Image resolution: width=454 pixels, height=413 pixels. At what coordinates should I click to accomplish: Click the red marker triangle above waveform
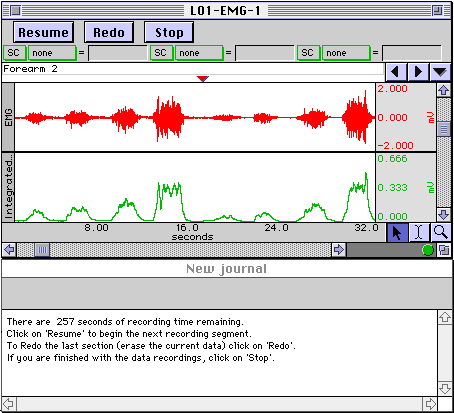[x=203, y=79]
